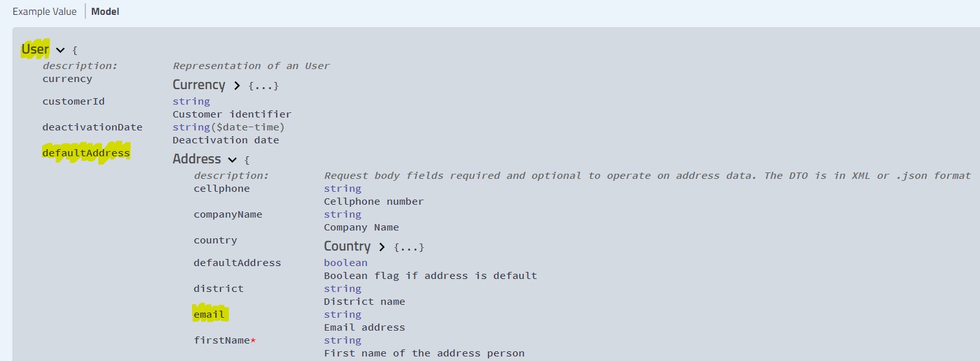The width and height of the screenshot is (980, 361).
Task: Collapse the Address model chevron
Action: pyautogui.click(x=233, y=160)
